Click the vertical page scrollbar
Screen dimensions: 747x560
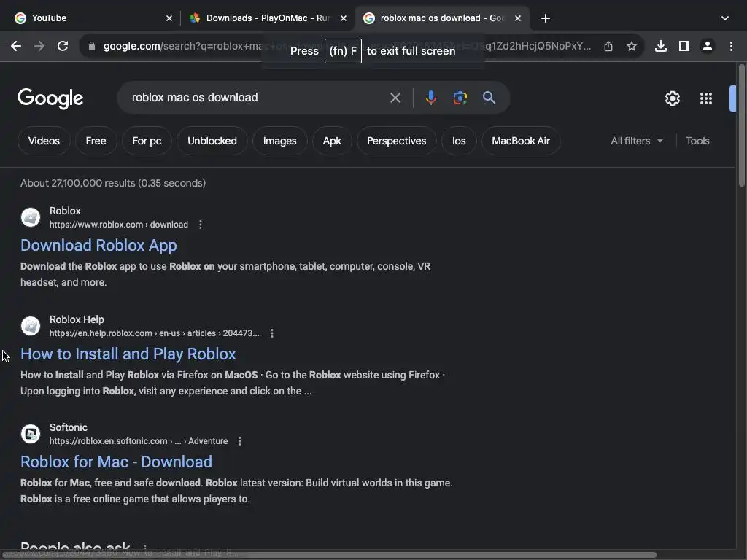pos(741,126)
